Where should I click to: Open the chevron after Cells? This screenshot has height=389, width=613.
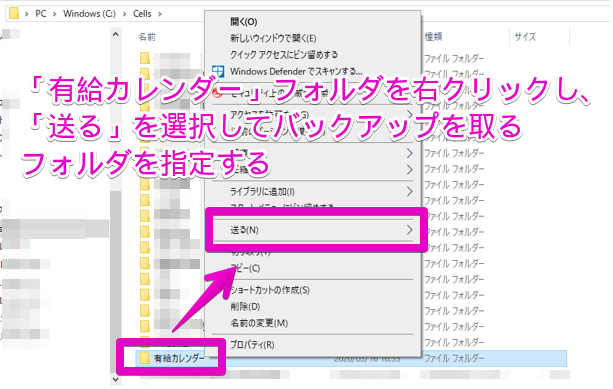tap(160, 14)
